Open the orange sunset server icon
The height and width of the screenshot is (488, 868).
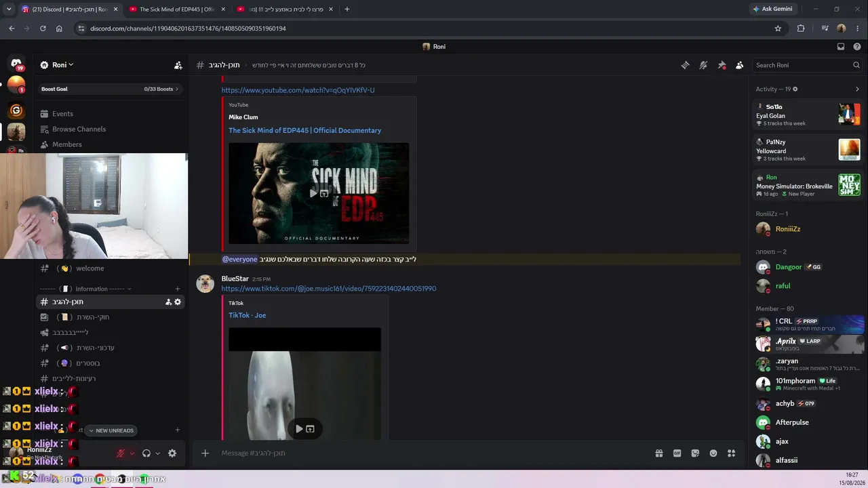coord(16,85)
